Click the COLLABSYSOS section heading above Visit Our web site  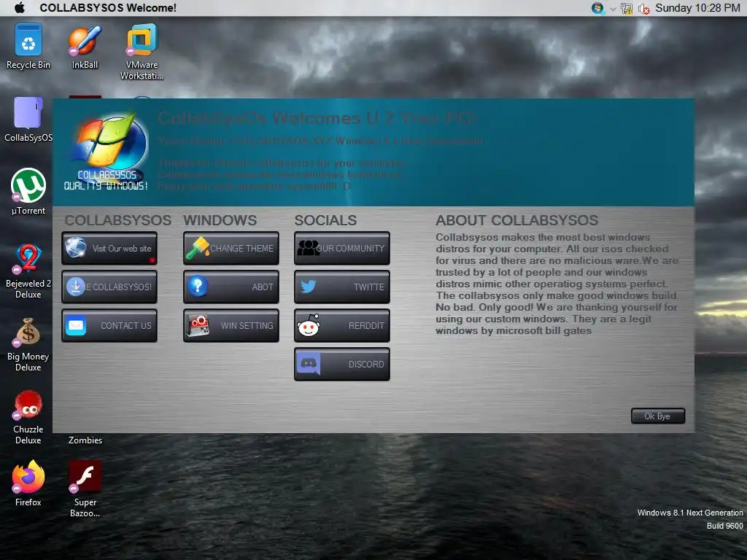pos(117,220)
